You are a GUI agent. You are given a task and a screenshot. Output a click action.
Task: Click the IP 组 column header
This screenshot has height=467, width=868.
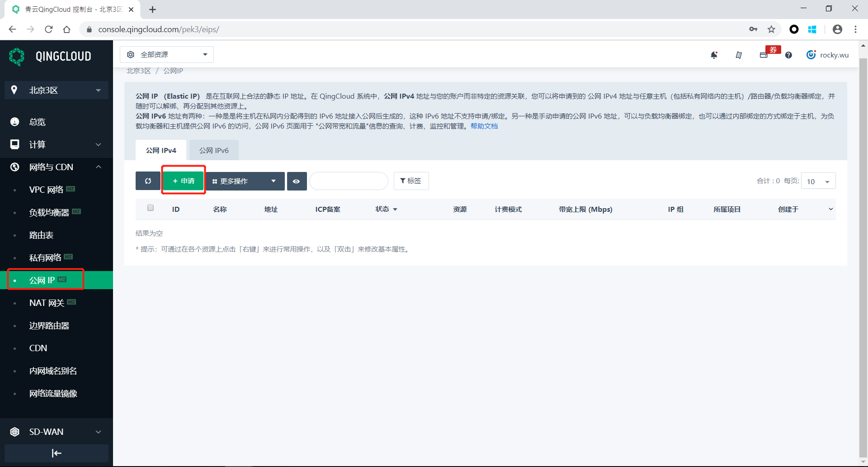[675, 209]
